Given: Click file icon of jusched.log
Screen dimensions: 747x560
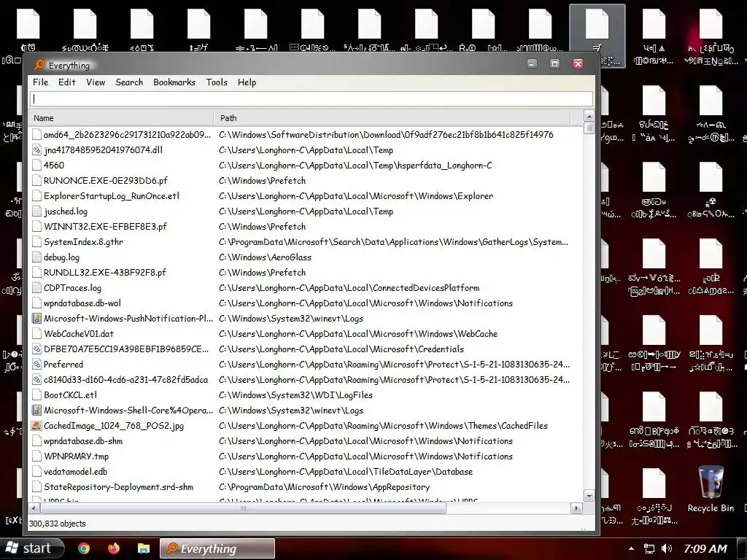Looking at the screenshot, I should 36,211.
